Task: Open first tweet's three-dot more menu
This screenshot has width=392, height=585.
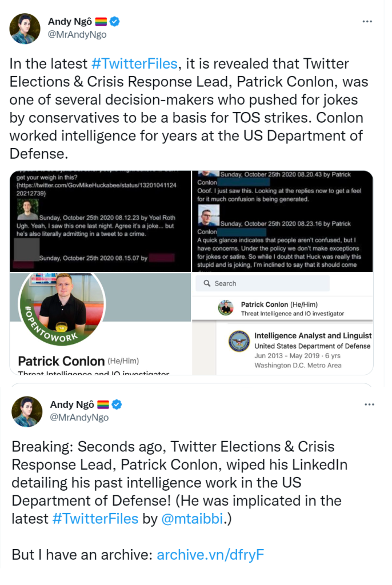Action: tap(368, 22)
